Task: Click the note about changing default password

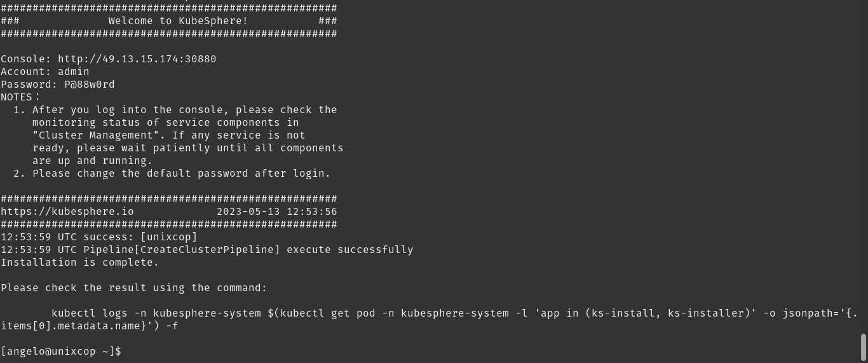Action: tap(172, 174)
